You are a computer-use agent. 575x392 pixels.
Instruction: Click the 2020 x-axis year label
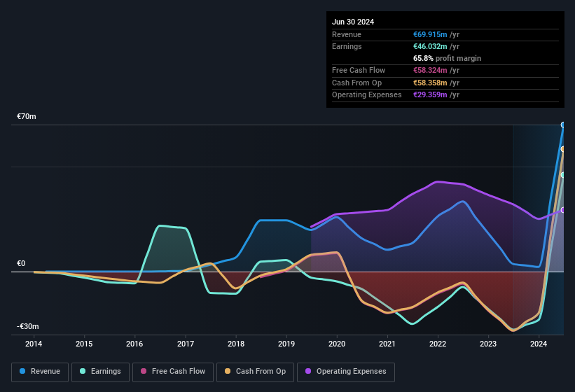pyautogui.click(x=336, y=344)
